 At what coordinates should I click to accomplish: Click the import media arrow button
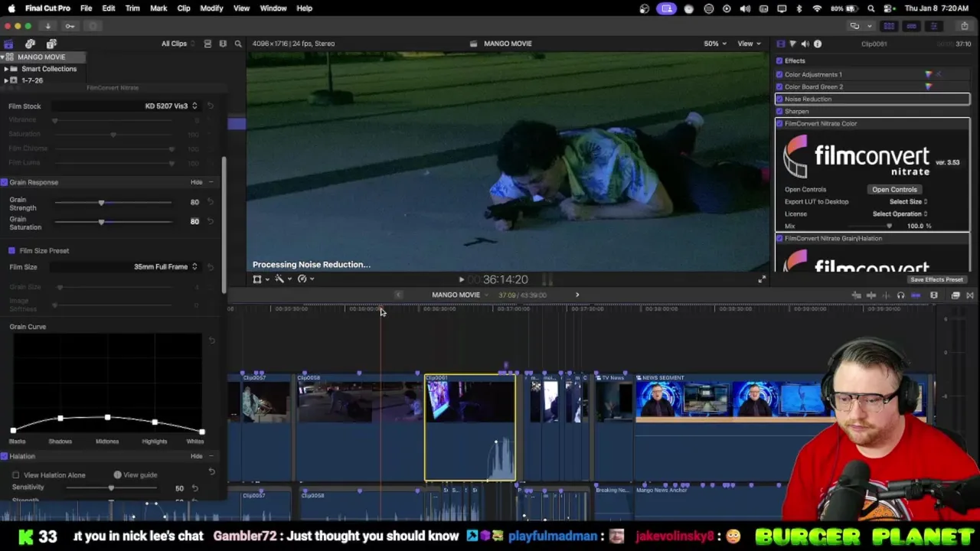[x=47, y=26]
